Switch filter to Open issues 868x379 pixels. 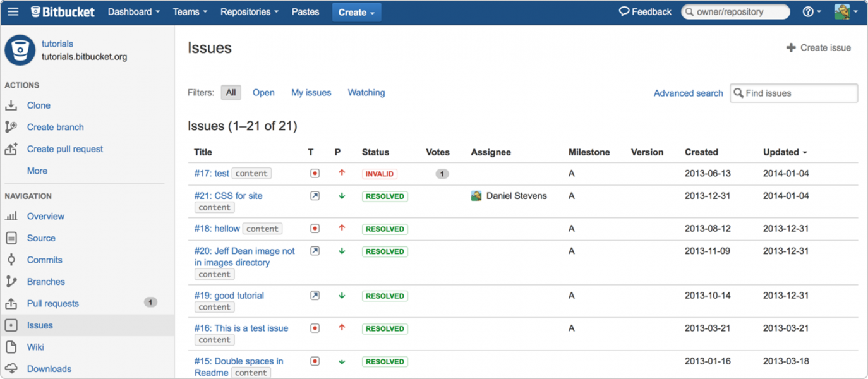coord(263,92)
